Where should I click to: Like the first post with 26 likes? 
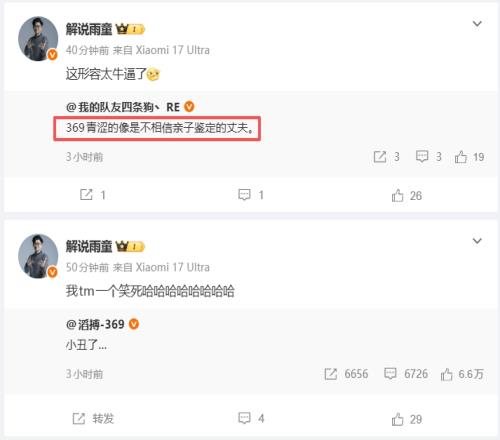[x=407, y=195]
